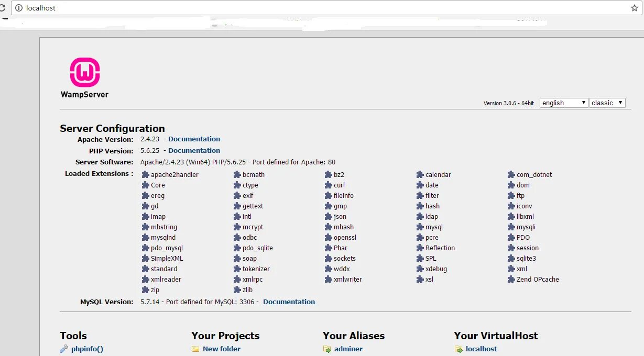
Task: Click the Your Projects heading
Action: click(x=225, y=336)
